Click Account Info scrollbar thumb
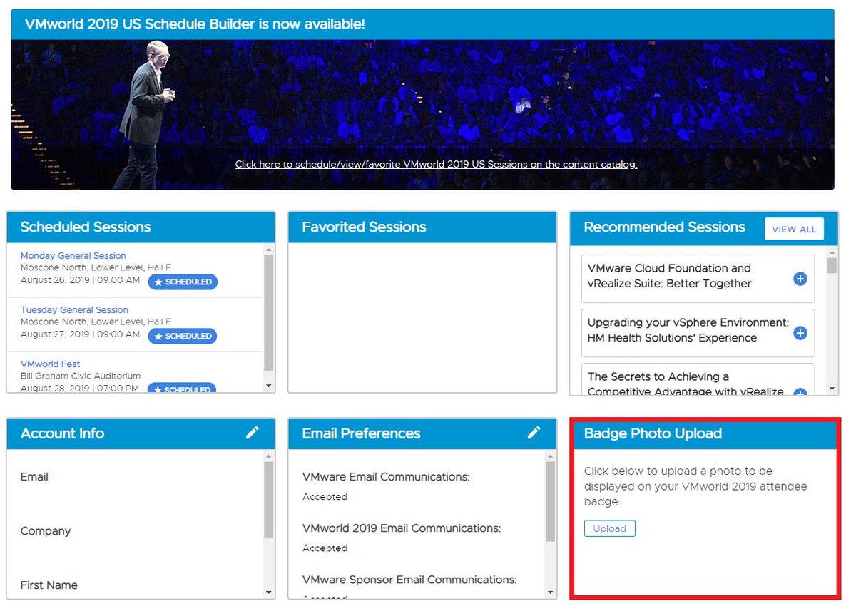The height and width of the screenshot is (616, 856). pos(269,499)
